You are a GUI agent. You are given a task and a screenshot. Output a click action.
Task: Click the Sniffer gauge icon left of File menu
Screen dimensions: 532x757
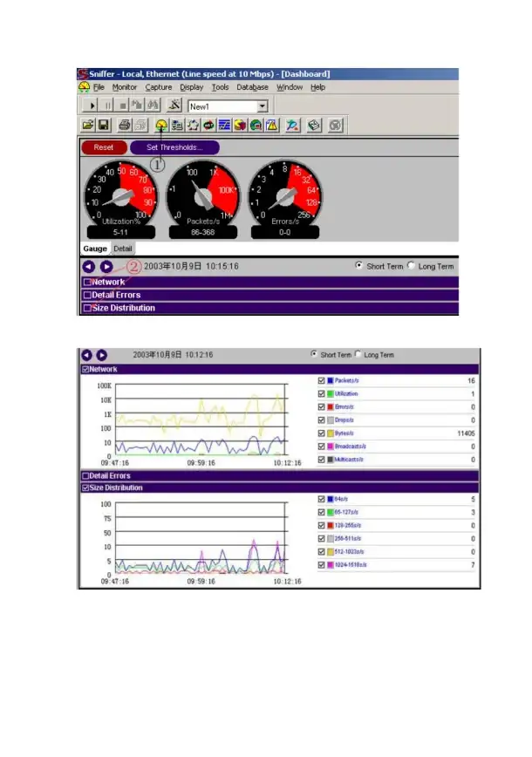click(84, 87)
